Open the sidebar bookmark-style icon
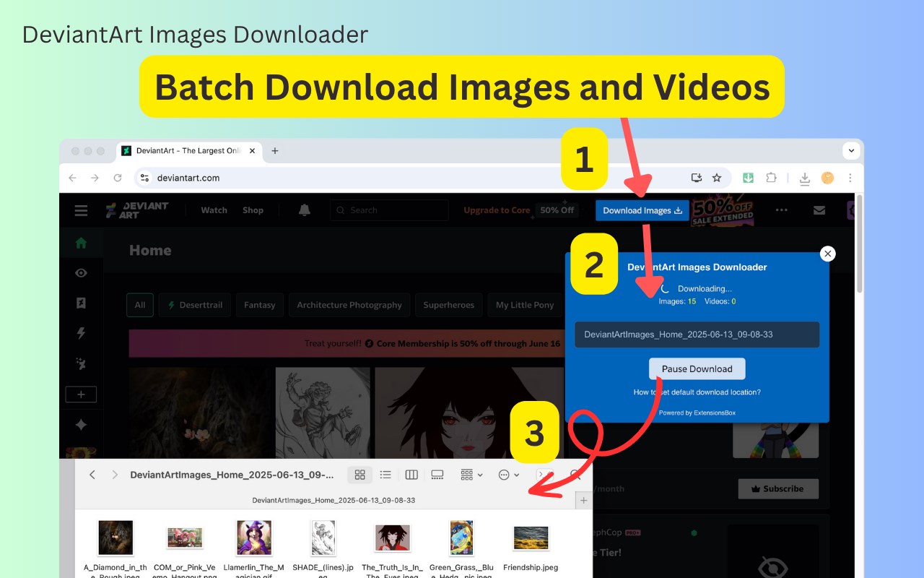The width and height of the screenshot is (924, 578). coord(81,303)
